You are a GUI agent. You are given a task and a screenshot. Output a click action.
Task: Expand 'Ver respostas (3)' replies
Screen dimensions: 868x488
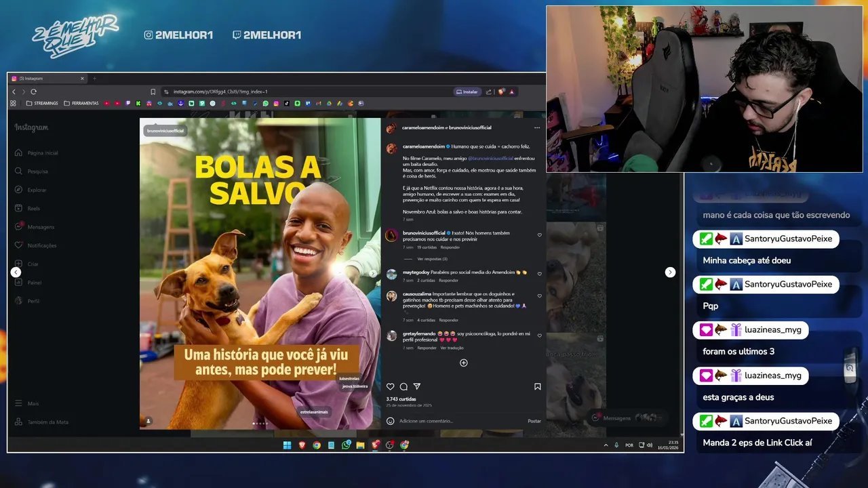(x=432, y=259)
